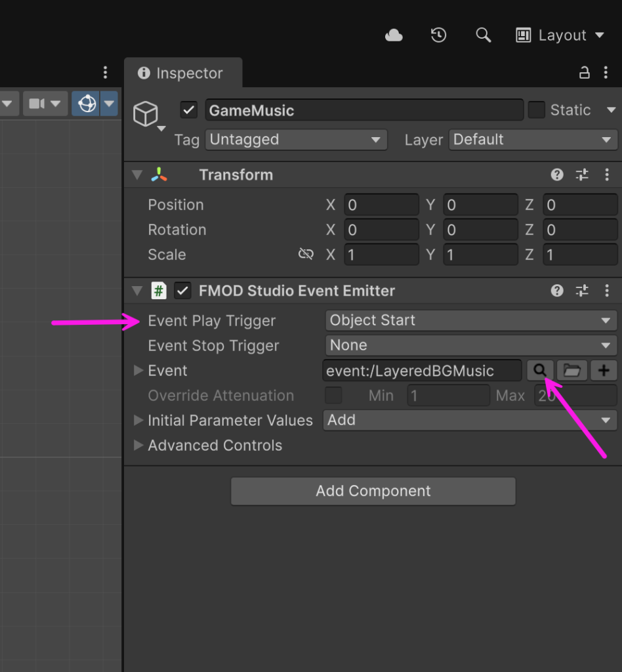Screen dimensions: 622x672
Task: Open the undo history icon
Action: (x=438, y=35)
